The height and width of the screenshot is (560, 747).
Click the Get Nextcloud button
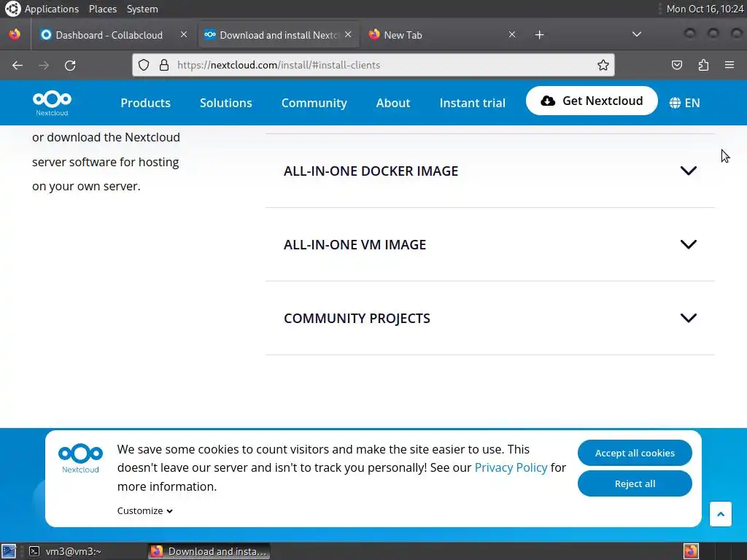tap(592, 101)
